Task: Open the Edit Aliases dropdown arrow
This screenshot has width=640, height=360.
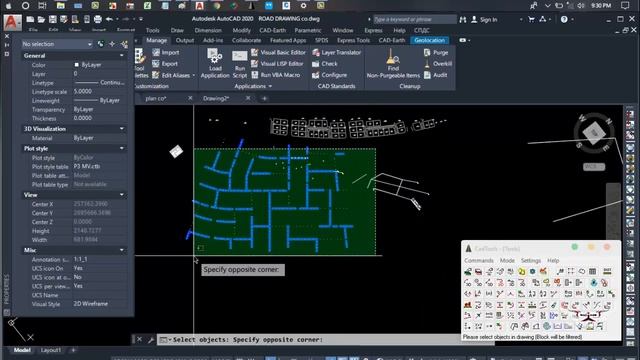Action: pyautogui.click(x=193, y=76)
